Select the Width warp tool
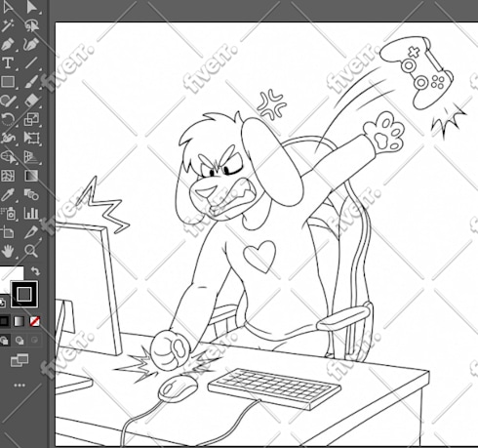 coord(8,139)
